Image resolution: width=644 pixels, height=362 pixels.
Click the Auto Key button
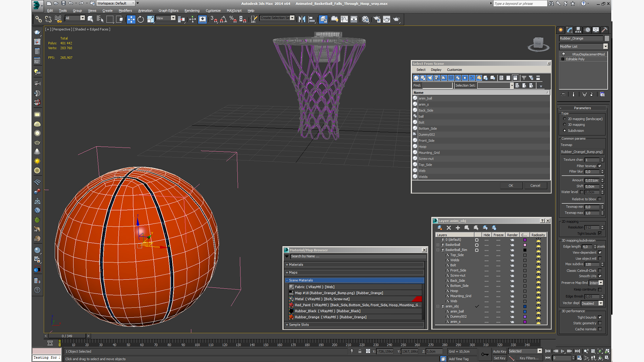[499, 351]
